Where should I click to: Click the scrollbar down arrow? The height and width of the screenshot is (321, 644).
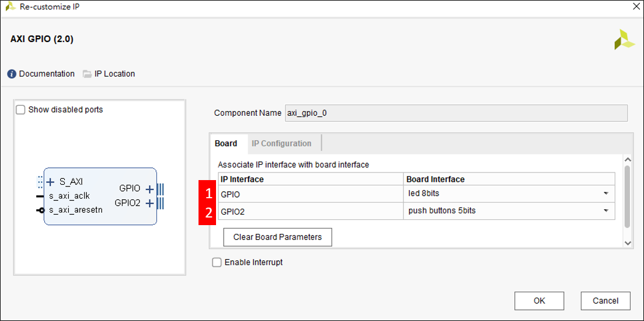627,243
